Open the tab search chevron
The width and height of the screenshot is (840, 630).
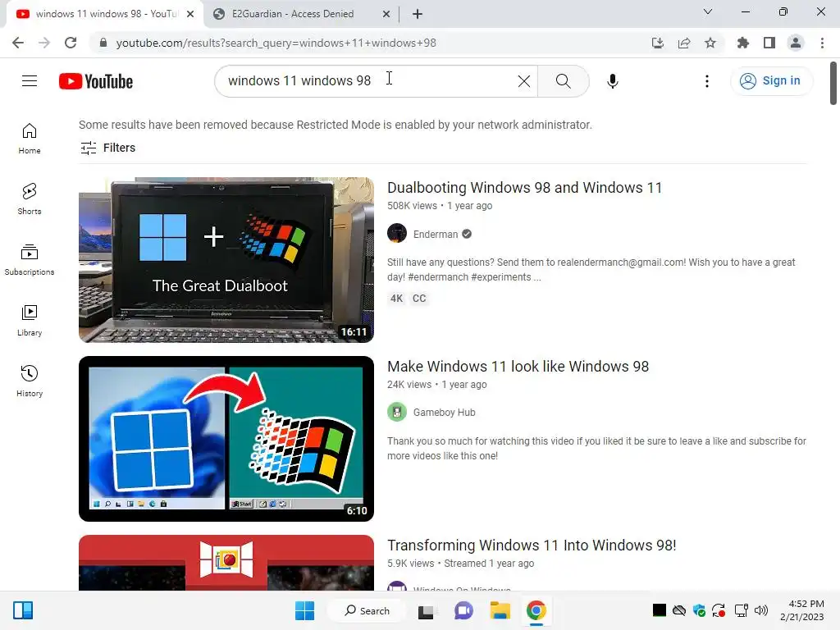pyautogui.click(x=708, y=11)
